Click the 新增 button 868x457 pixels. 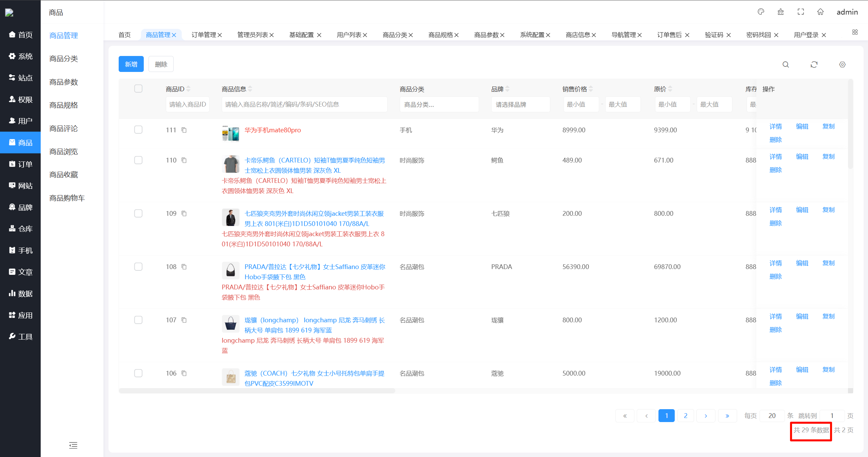pyautogui.click(x=131, y=64)
